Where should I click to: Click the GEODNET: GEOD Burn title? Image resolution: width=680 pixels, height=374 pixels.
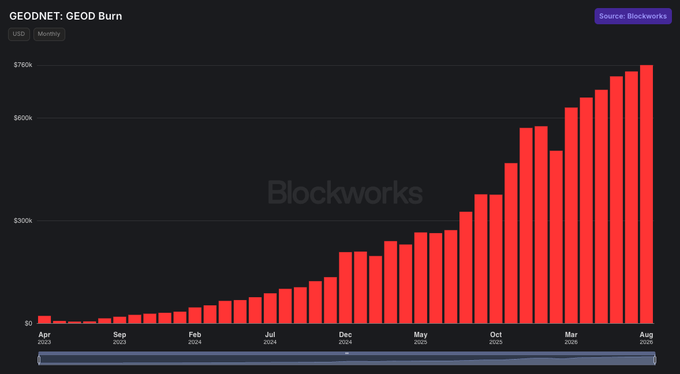(x=65, y=16)
